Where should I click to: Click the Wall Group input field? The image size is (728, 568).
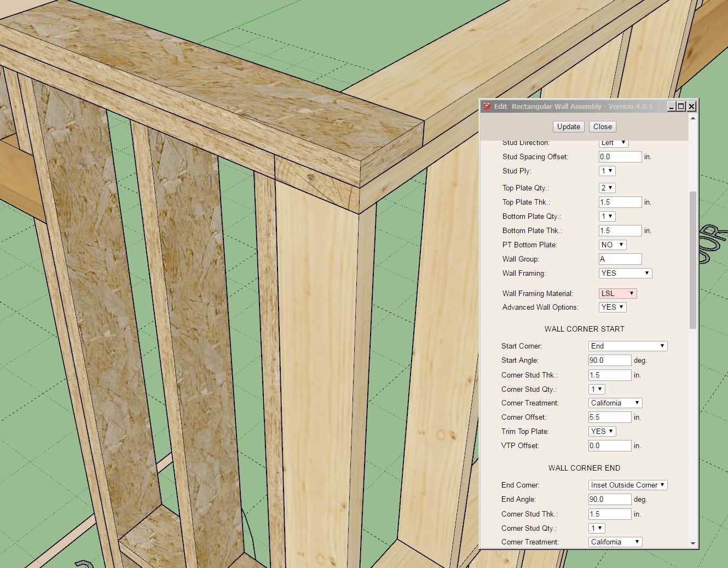(x=620, y=259)
